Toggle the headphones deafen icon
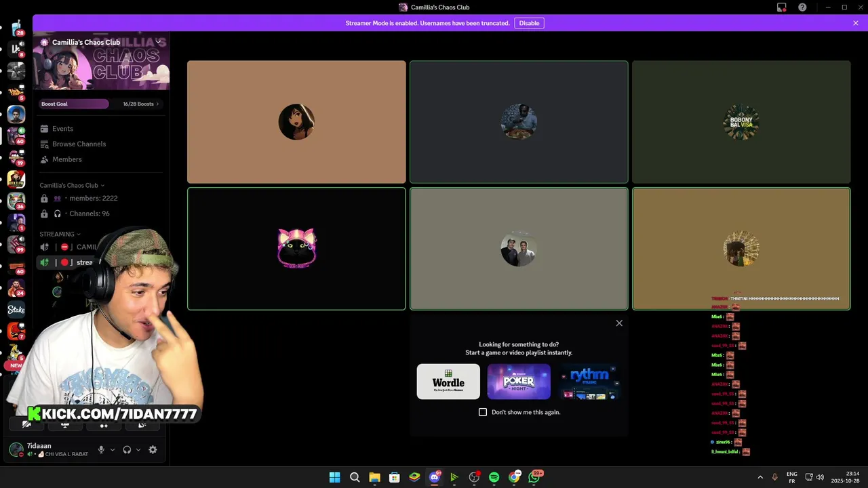This screenshot has height=488, width=868. [x=127, y=449]
